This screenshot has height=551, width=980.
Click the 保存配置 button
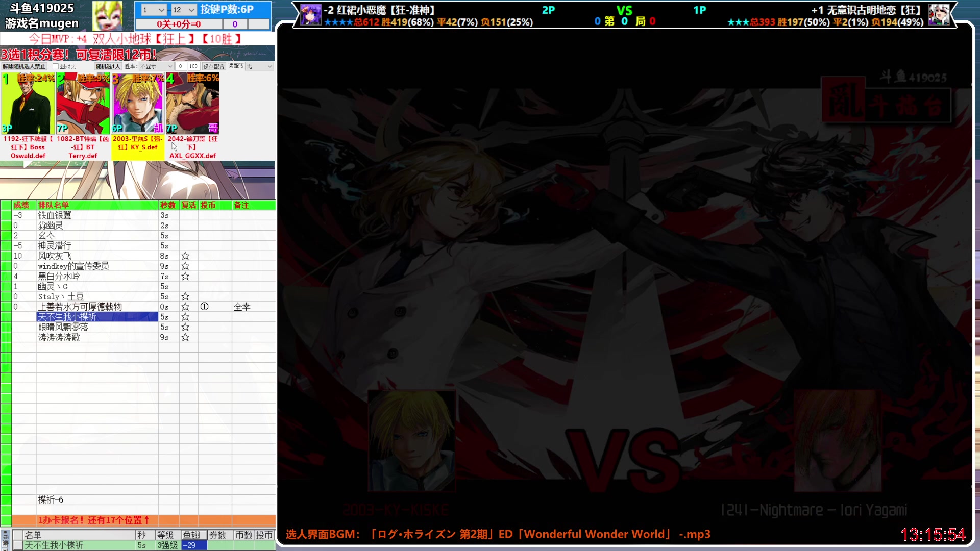[214, 66]
